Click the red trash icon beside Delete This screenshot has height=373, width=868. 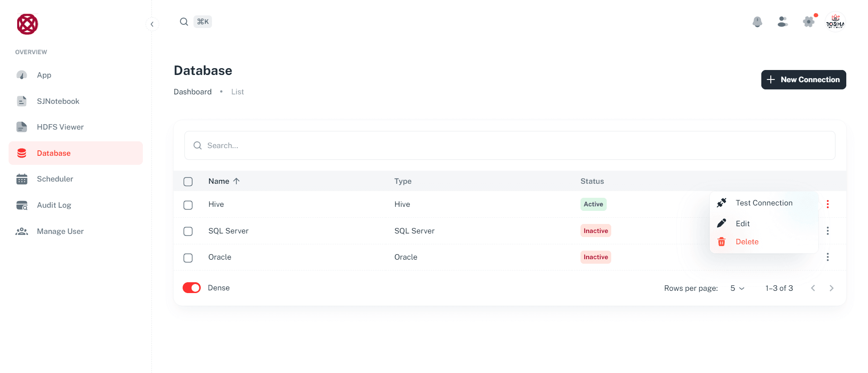pos(722,242)
